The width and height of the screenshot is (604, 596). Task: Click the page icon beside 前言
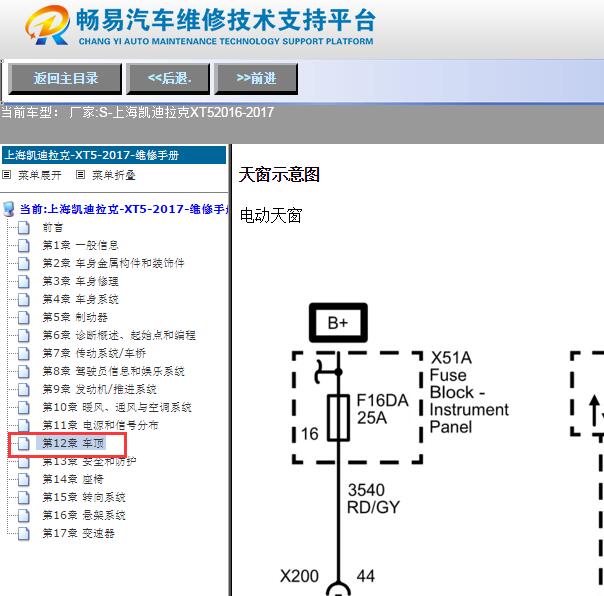23,228
